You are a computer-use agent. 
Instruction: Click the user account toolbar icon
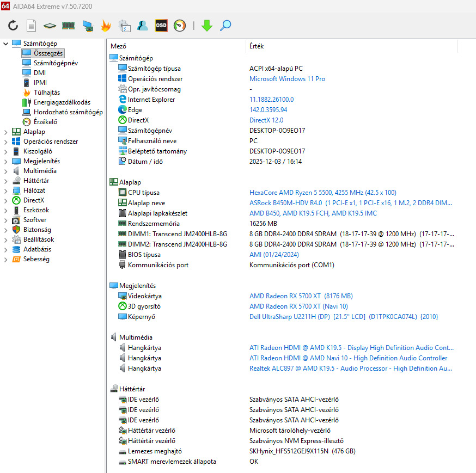tap(142, 26)
